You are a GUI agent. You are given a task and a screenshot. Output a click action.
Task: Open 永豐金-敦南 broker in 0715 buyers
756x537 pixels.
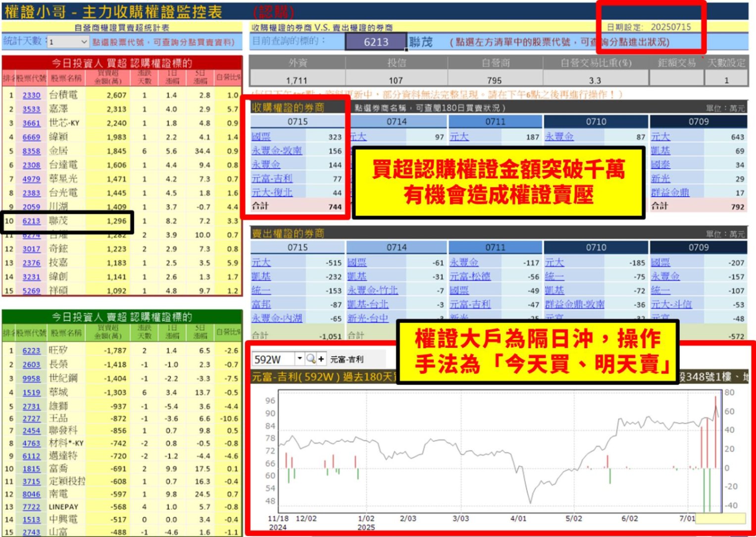click(x=276, y=151)
